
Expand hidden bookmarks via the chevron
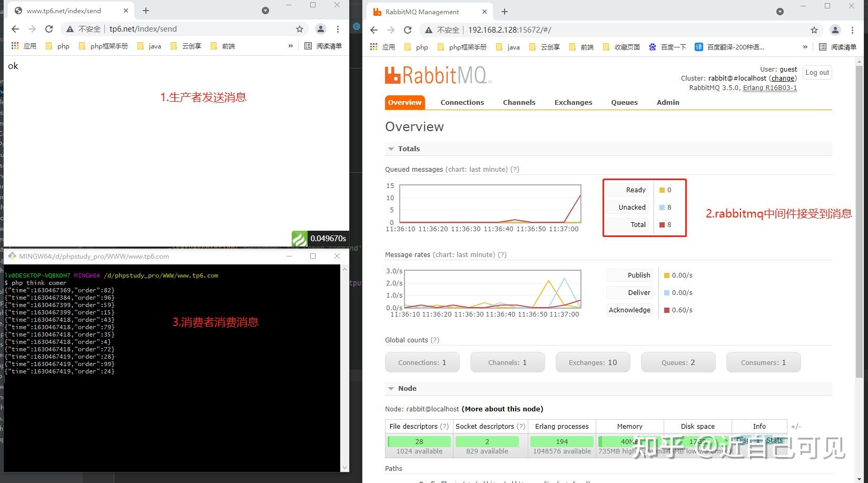[x=805, y=47]
